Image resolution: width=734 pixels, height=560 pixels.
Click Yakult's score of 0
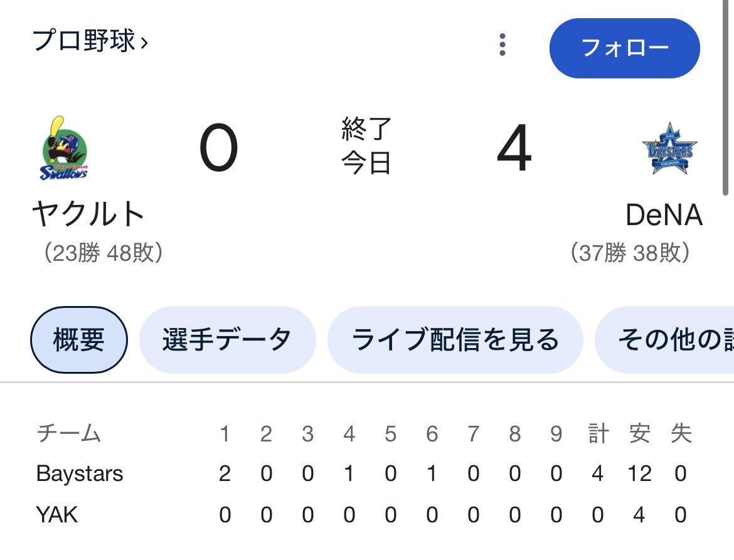pos(218,148)
